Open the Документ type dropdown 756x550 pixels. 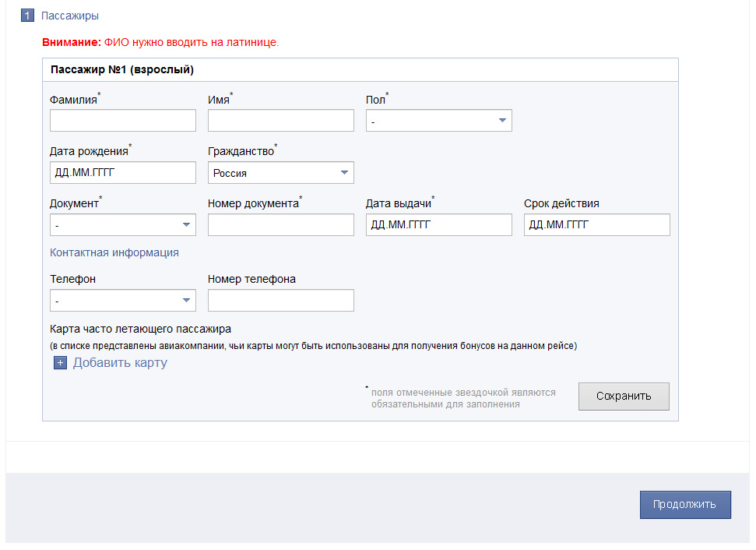[x=122, y=225]
